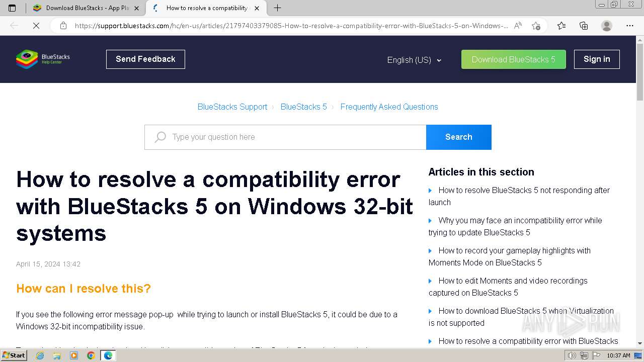
Task: Launch Internet Explorer from taskbar
Action: (40, 355)
